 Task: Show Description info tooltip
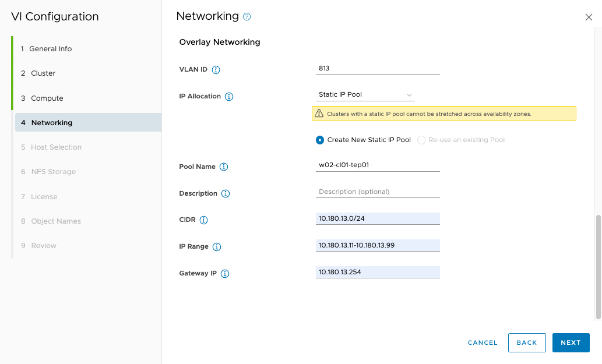click(226, 194)
